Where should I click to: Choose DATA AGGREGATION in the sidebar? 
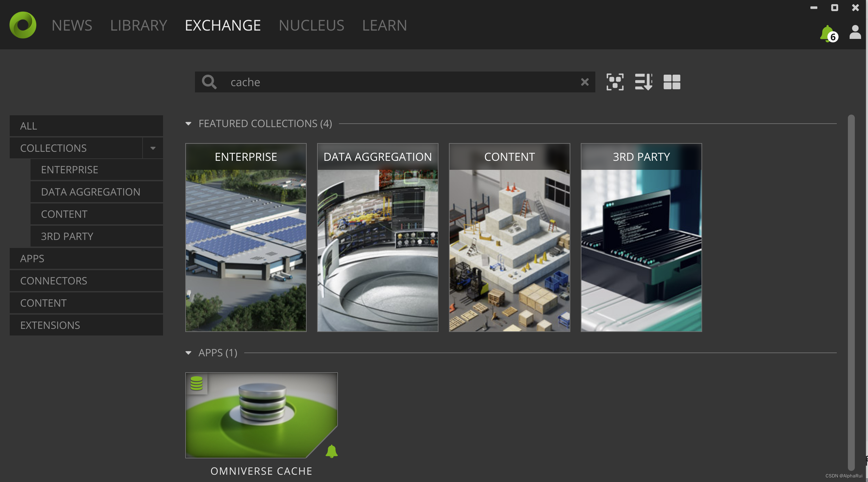97,192
